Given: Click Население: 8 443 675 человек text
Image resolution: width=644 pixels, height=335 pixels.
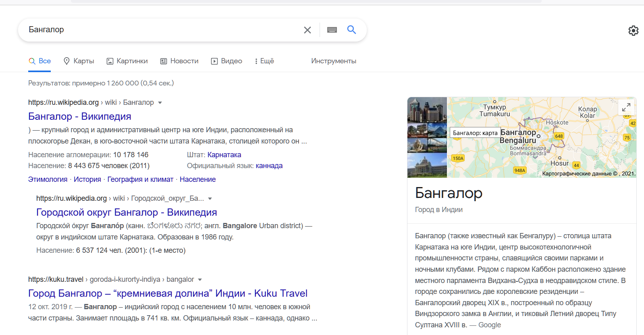Looking at the screenshot, I should 89,166.
